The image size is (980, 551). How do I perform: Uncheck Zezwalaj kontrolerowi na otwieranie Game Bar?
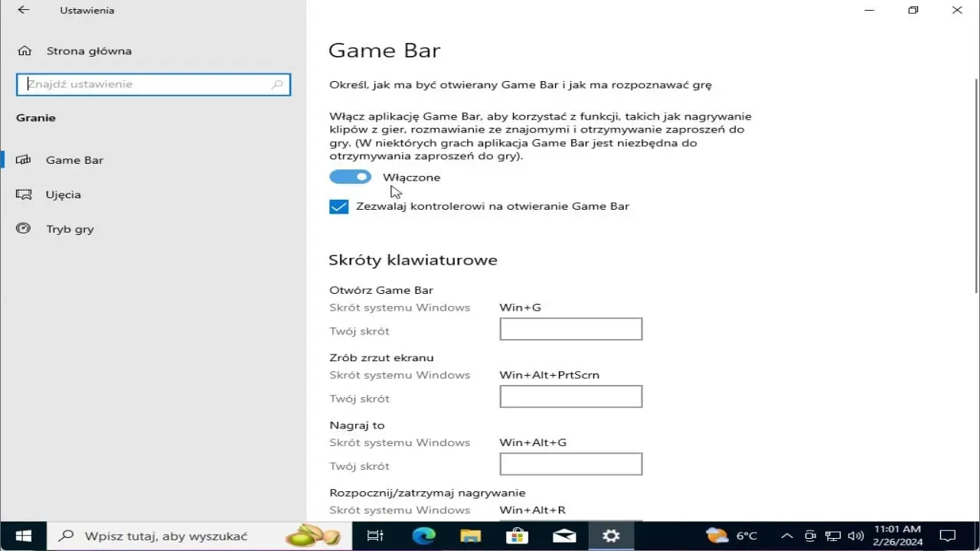coord(338,206)
